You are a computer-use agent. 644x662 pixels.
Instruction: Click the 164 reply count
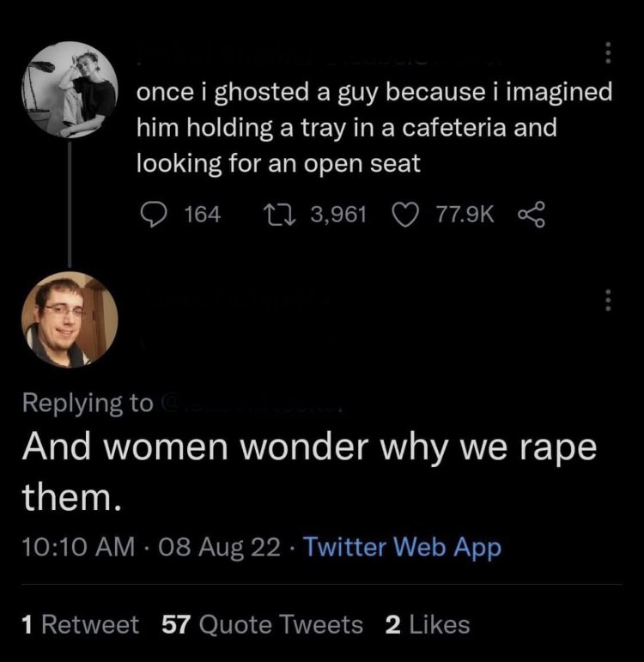tap(203, 214)
